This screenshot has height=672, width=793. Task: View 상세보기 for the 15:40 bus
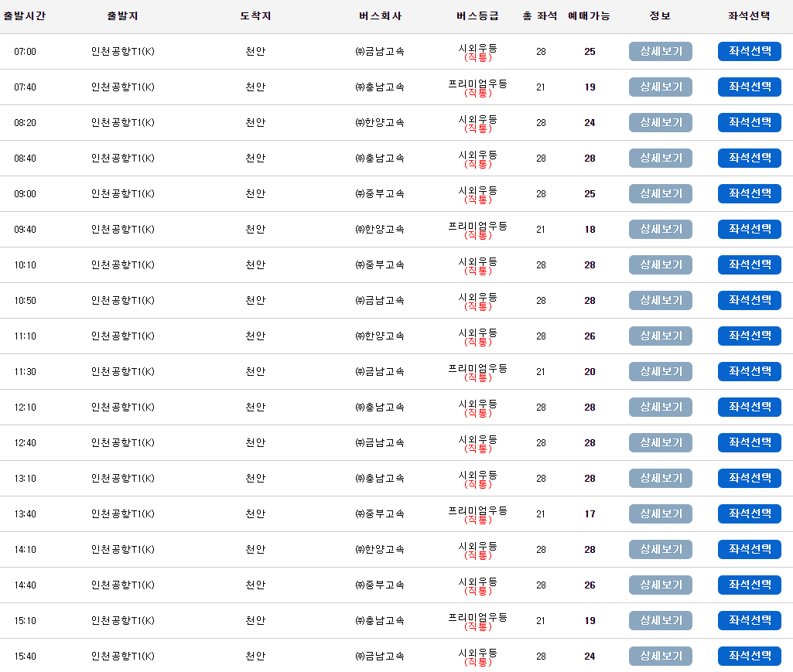[x=661, y=656]
